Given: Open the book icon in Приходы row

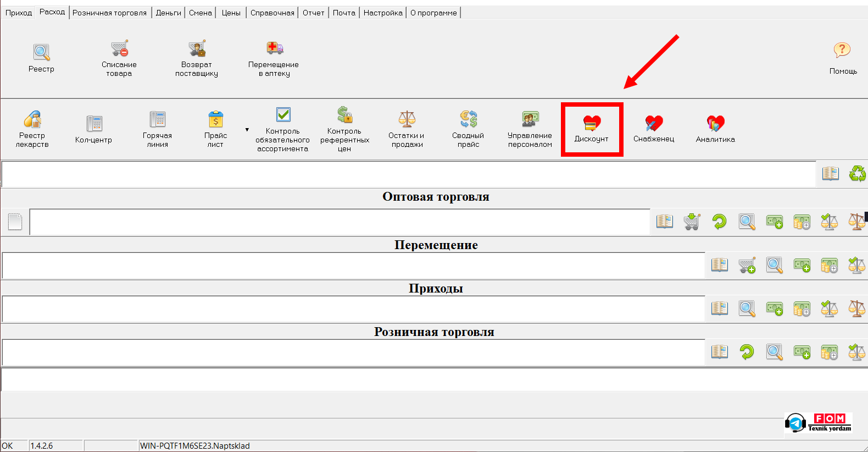Looking at the screenshot, I should click(720, 308).
